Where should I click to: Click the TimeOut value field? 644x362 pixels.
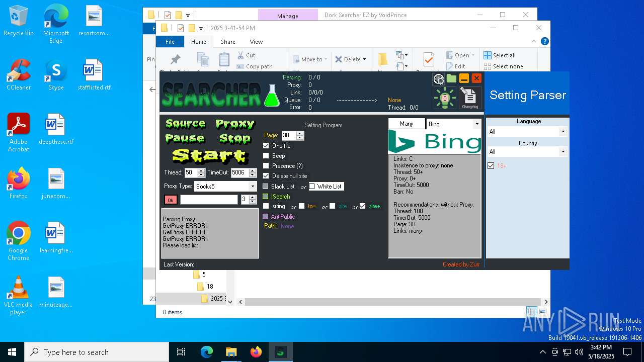pyautogui.click(x=239, y=172)
